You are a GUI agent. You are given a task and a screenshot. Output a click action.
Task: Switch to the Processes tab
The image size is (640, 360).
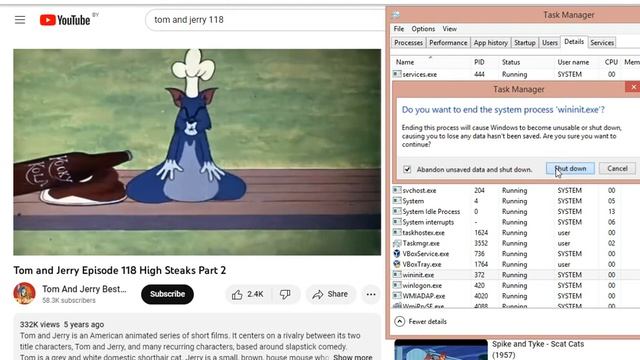tap(408, 42)
